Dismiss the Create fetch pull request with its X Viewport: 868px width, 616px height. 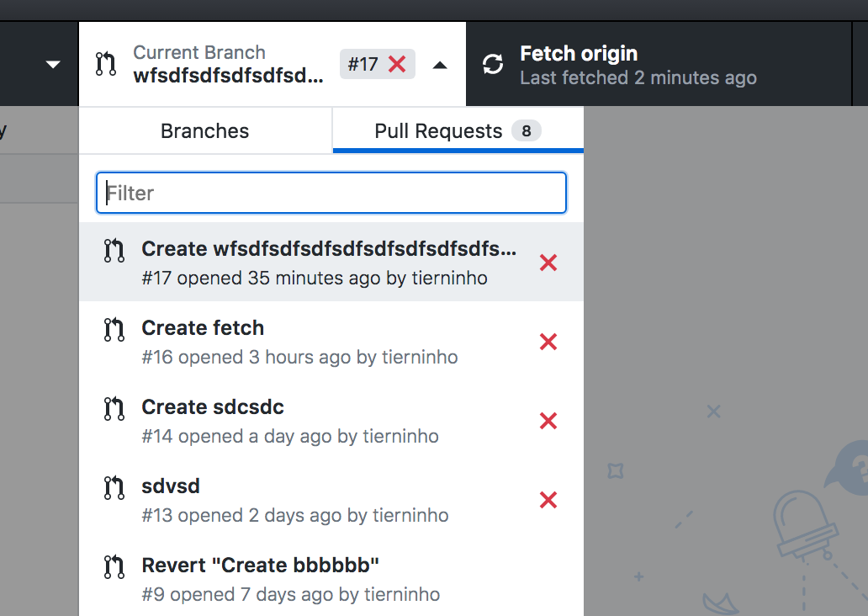point(548,342)
